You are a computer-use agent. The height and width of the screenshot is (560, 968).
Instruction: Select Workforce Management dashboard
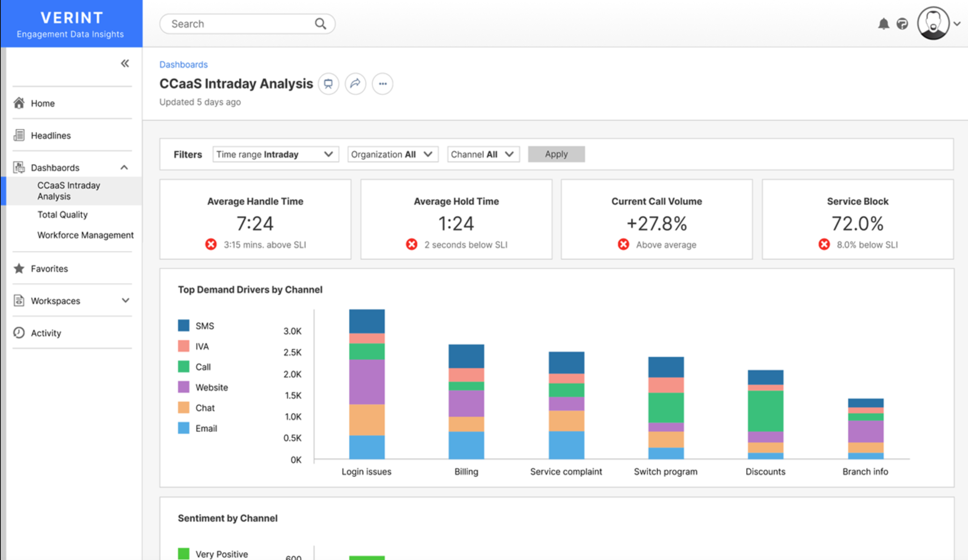(x=85, y=235)
